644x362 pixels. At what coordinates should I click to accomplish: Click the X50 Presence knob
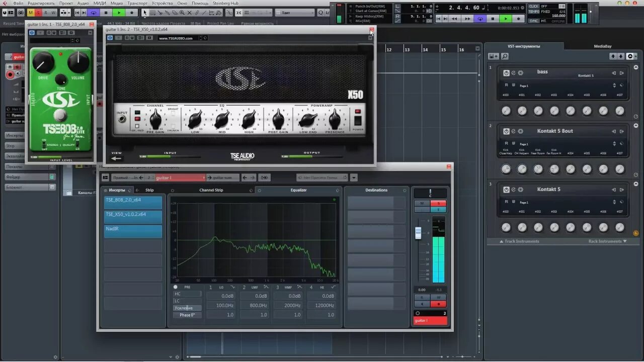tap(335, 120)
